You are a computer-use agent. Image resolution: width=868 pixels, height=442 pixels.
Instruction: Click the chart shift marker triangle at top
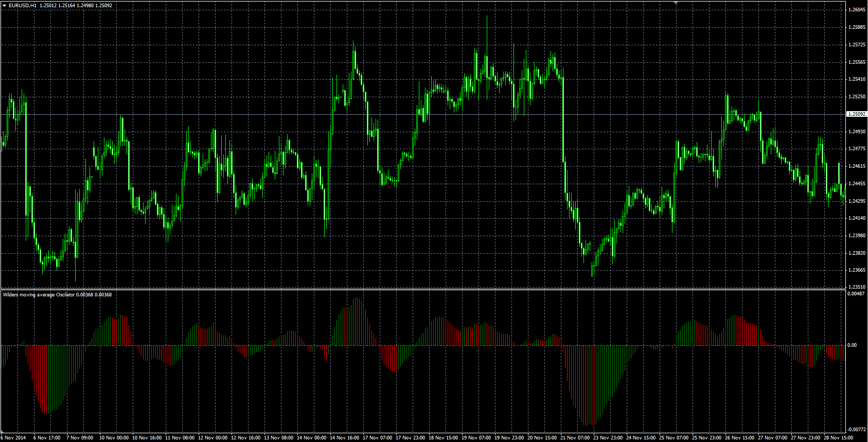[x=676, y=3]
